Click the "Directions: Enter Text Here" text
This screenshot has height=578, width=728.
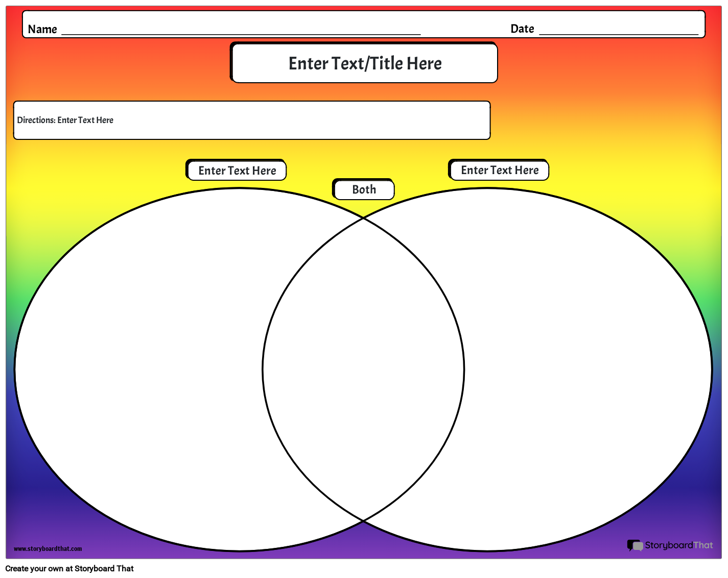click(65, 121)
